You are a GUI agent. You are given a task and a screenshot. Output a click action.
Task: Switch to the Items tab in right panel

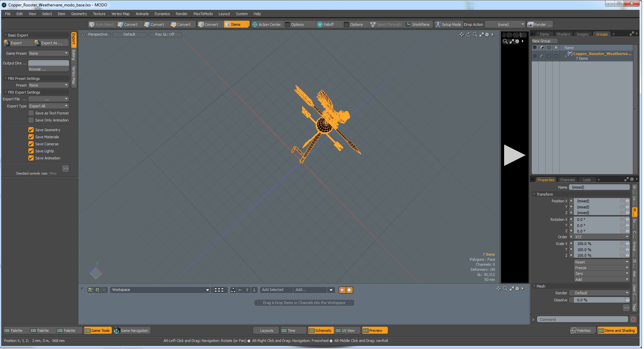coord(544,34)
